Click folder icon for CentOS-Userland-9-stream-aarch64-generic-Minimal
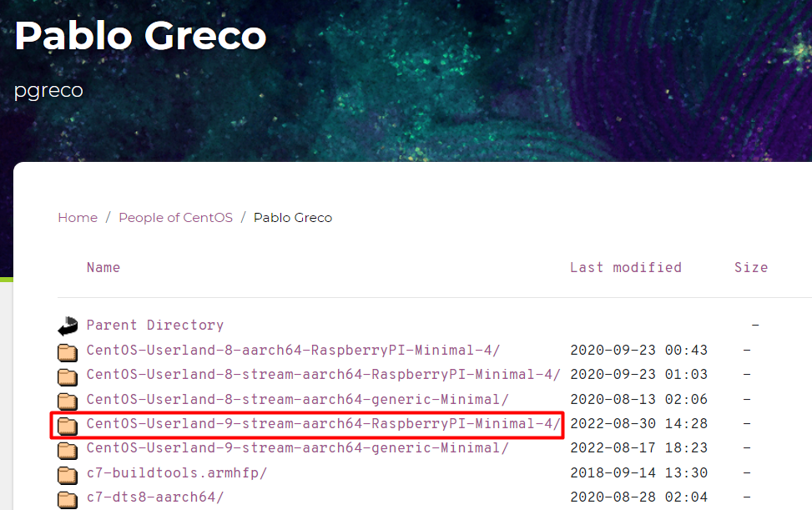Image resolution: width=812 pixels, height=510 pixels. (68, 450)
